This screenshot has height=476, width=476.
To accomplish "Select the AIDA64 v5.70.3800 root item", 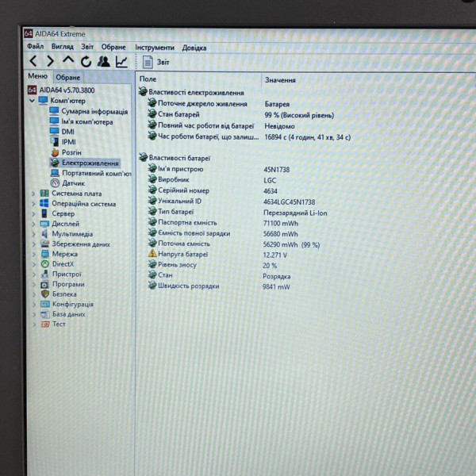I will [x=61, y=90].
